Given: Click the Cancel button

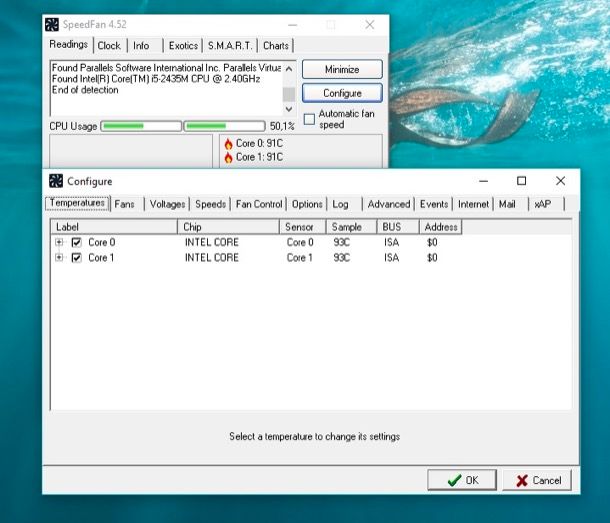Looking at the screenshot, I should tap(537, 480).
